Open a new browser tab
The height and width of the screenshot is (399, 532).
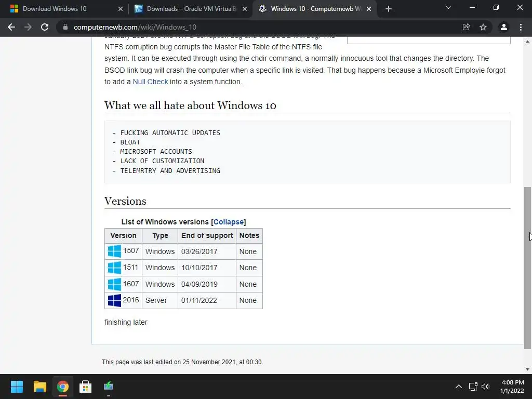pos(389,9)
